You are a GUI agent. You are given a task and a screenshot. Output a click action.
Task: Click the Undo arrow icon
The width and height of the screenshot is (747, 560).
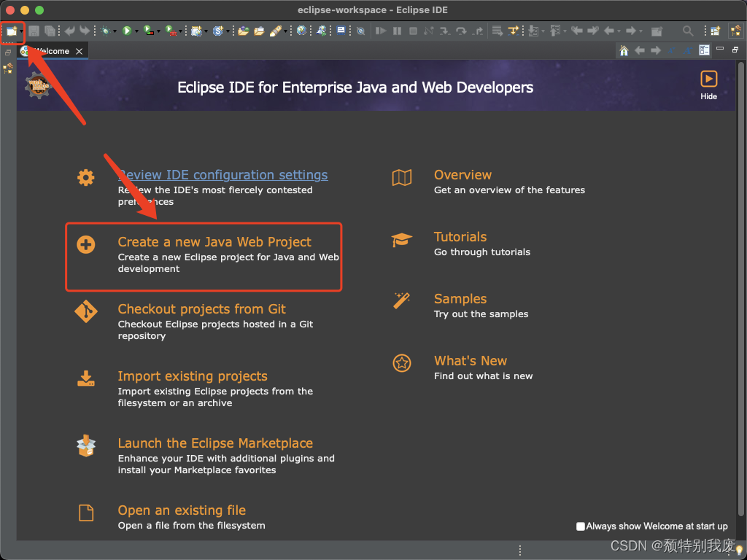coord(69,31)
